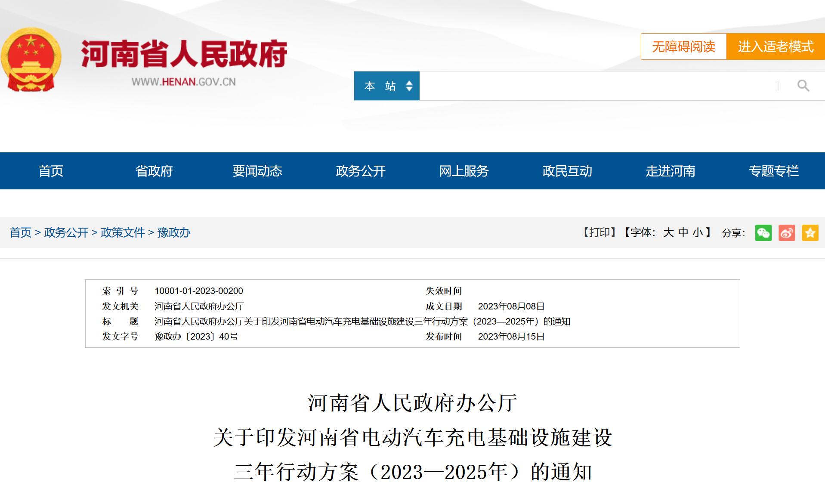Set font size to 中
This screenshot has height=504, width=825.
(x=683, y=232)
